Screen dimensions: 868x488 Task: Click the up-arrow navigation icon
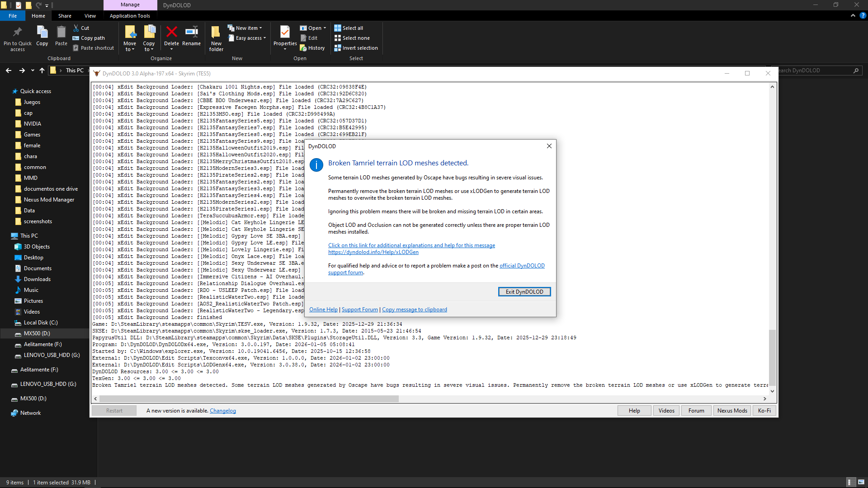[x=42, y=70]
